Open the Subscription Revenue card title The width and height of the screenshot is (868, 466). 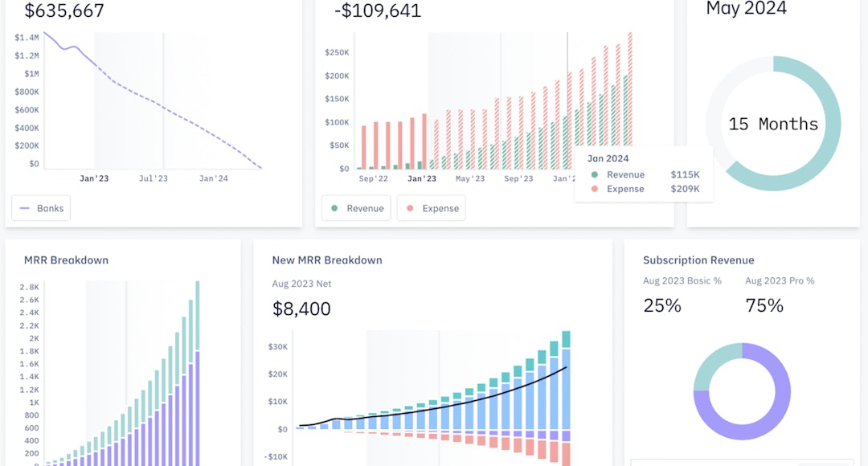[x=698, y=260]
